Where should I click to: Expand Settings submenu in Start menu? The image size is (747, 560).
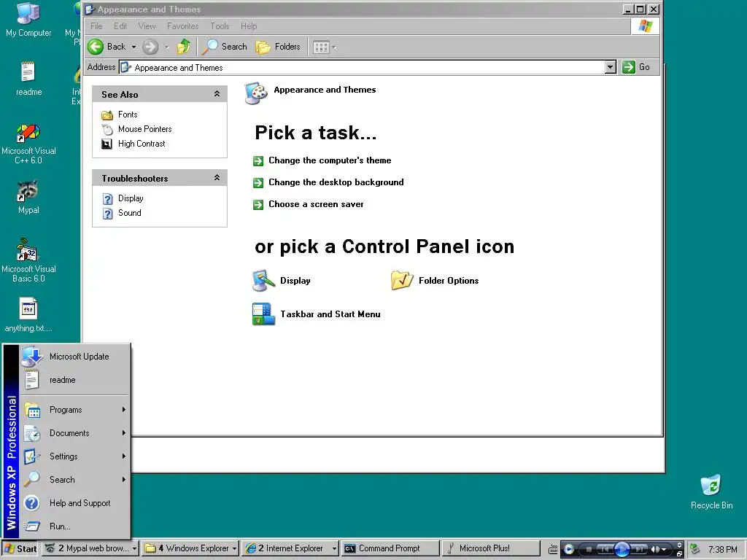click(74, 456)
